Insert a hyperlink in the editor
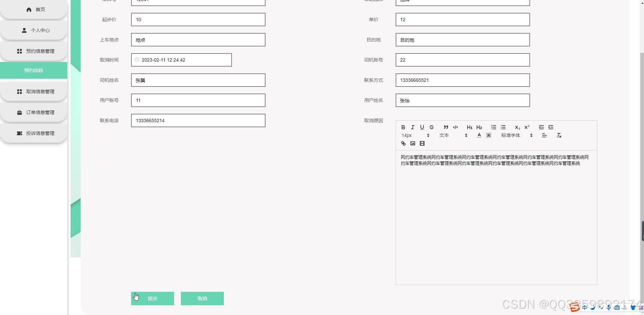The height and width of the screenshot is (315, 644). pos(403,143)
